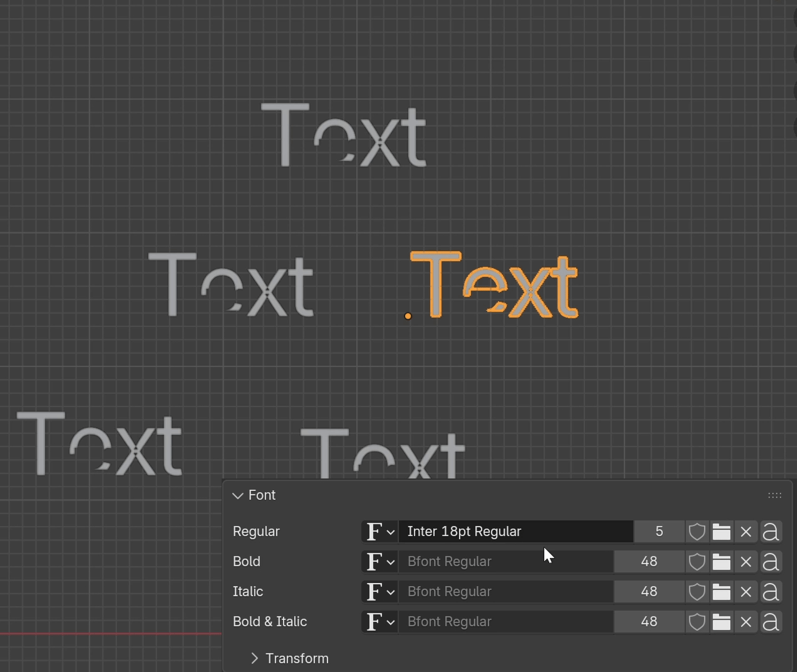
Task: Unlink the Italic font with X icon
Action: 746,591
